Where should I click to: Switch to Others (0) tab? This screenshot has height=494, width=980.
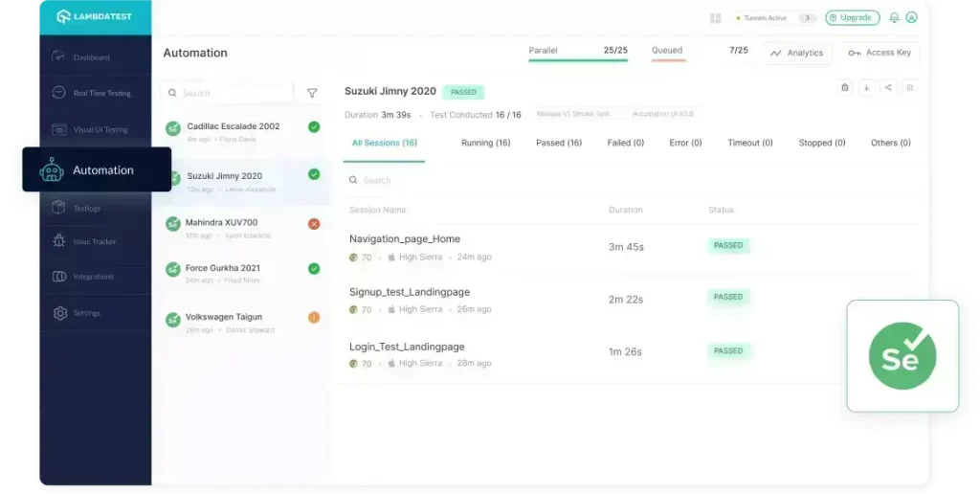(x=891, y=143)
